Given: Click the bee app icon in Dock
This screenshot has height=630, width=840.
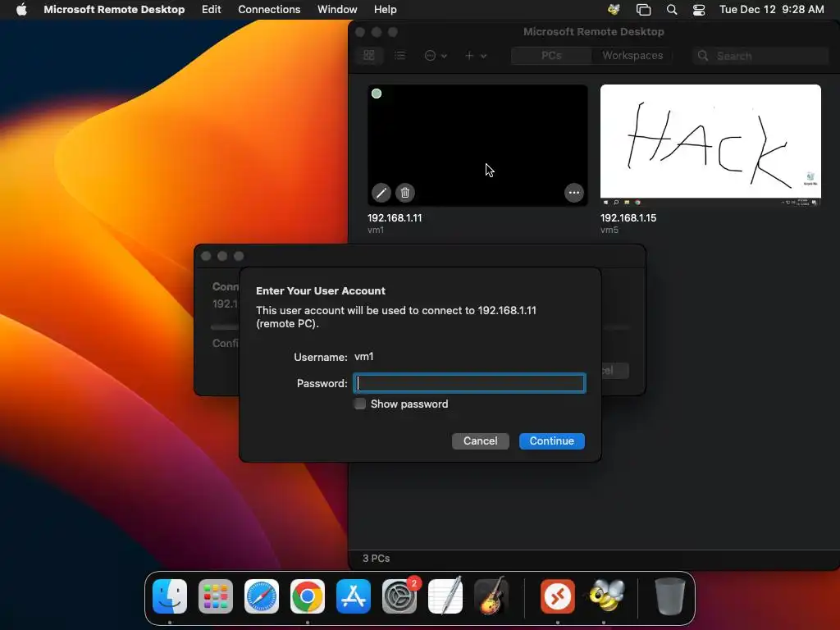Looking at the screenshot, I should click(x=606, y=596).
